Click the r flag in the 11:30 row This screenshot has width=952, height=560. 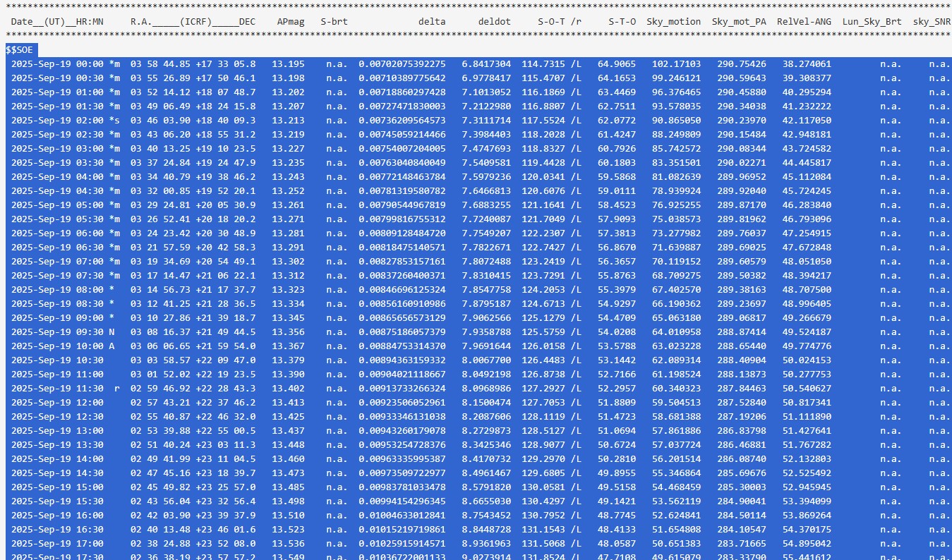(x=117, y=389)
